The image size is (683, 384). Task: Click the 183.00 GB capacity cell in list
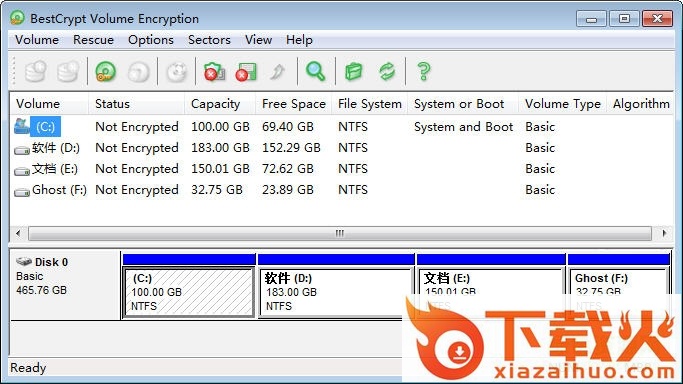pyautogui.click(x=220, y=148)
